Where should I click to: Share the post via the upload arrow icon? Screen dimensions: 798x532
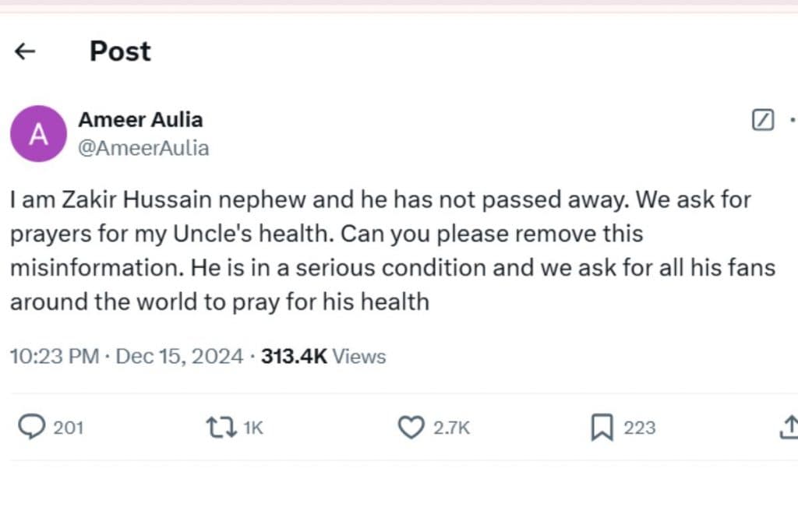(788, 427)
